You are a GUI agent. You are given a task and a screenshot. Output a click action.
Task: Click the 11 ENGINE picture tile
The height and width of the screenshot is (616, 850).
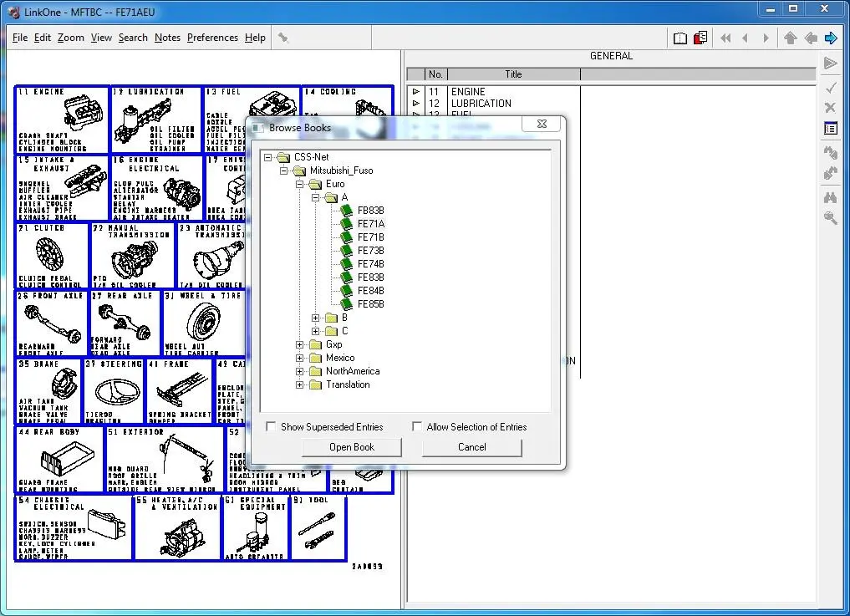tap(62, 120)
